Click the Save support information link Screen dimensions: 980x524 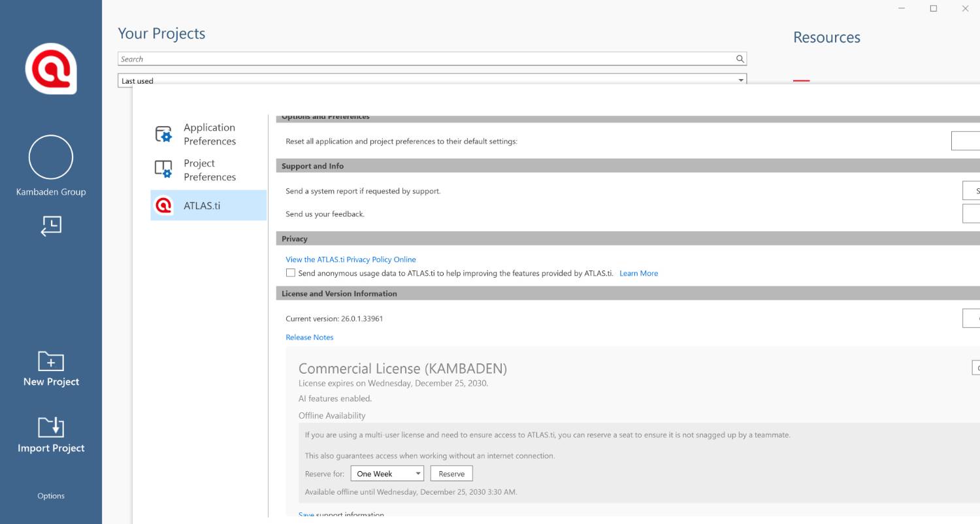click(306, 515)
